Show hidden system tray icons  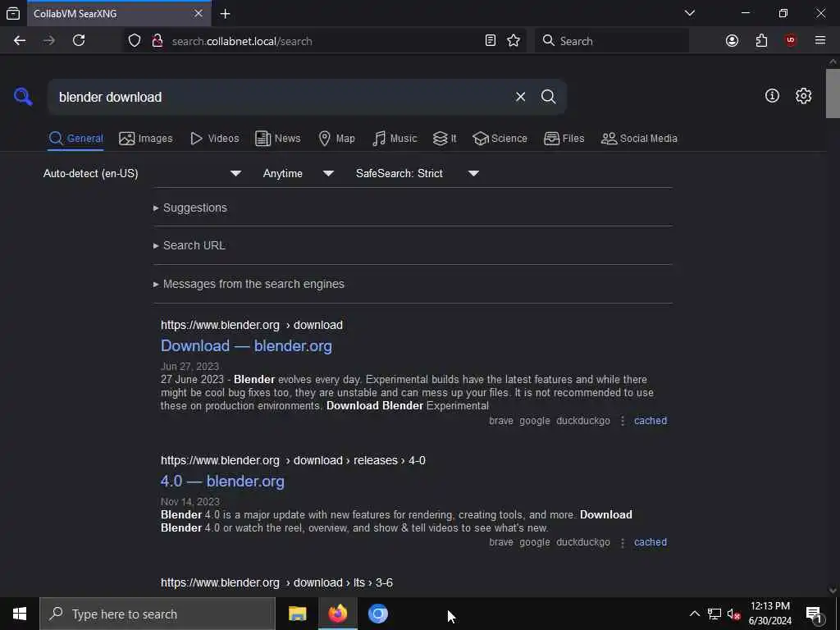(694, 614)
